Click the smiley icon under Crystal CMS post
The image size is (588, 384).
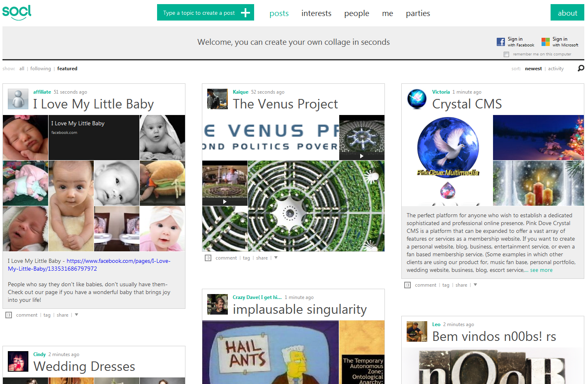[x=407, y=285]
